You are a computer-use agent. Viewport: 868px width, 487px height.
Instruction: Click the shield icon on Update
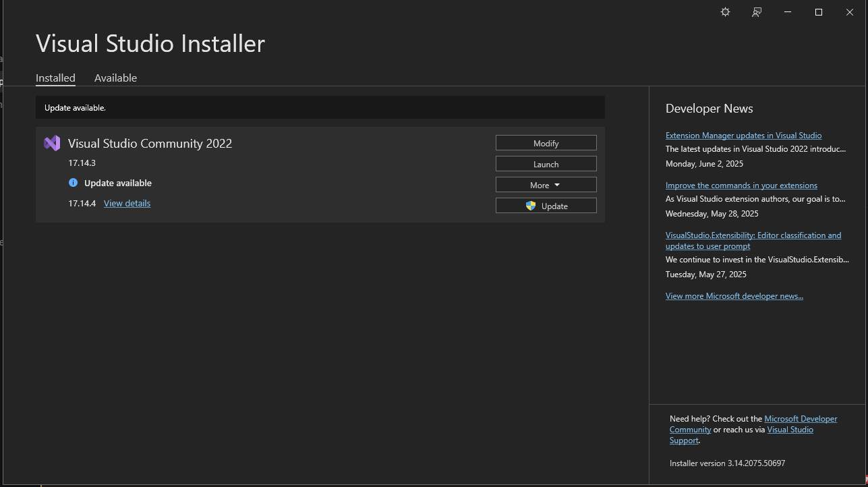click(x=531, y=206)
